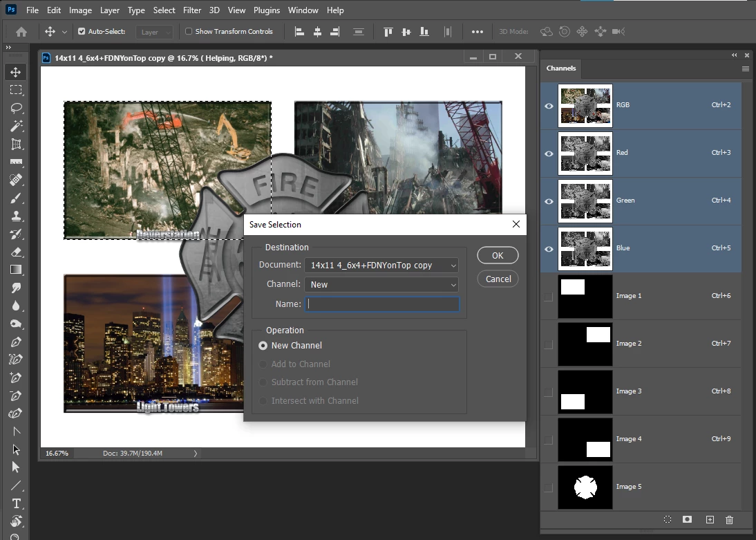Viewport: 756px width, 540px height.
Task: Click Cancel in Save Selection dialog
Action: click(498, 279)
